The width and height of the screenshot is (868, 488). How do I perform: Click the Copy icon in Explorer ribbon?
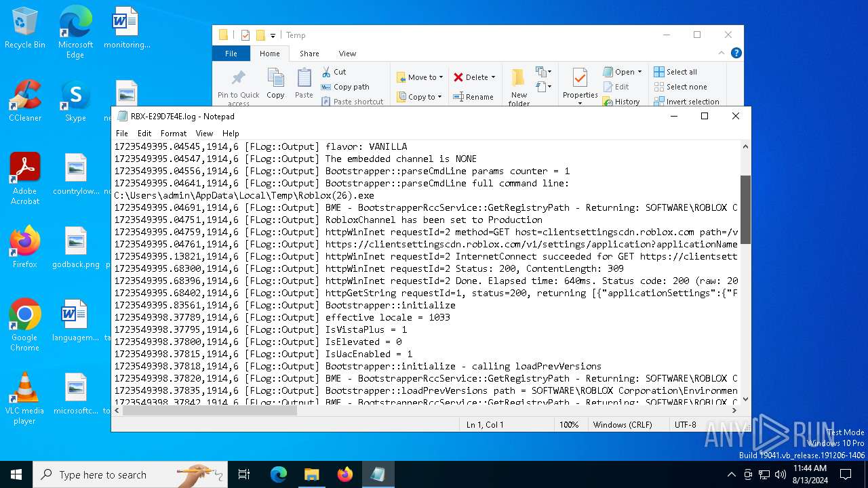[x=275, y=83]
